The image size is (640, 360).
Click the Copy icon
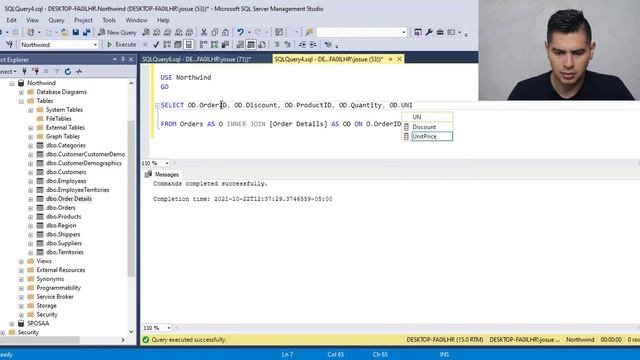(x=215, y=32)
